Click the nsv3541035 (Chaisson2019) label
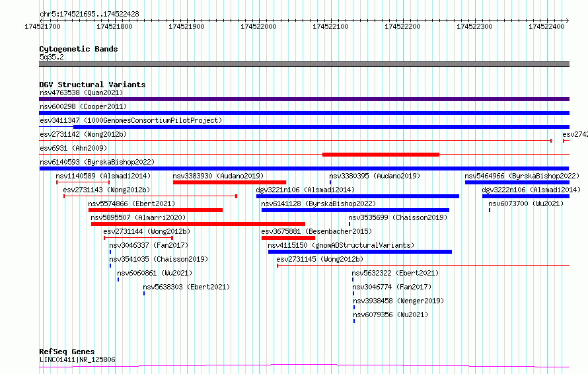This screenshot has width=588, height=374. point(159,259)
